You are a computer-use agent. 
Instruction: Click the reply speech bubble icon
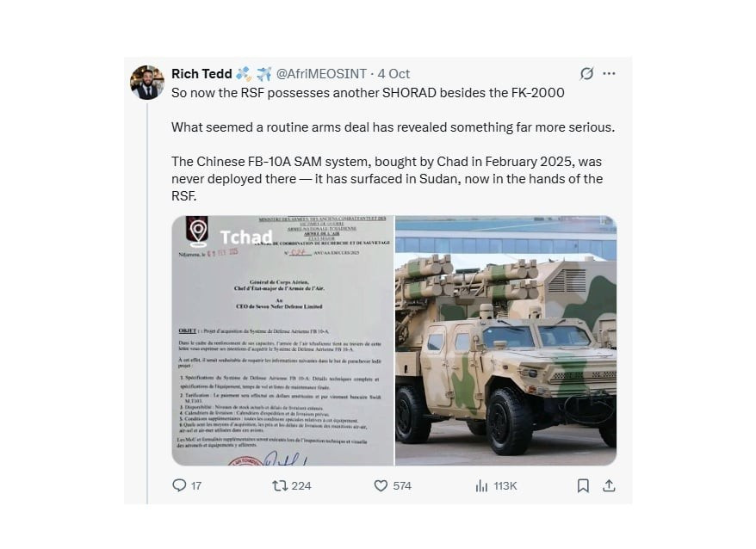[x=179, y=485]
